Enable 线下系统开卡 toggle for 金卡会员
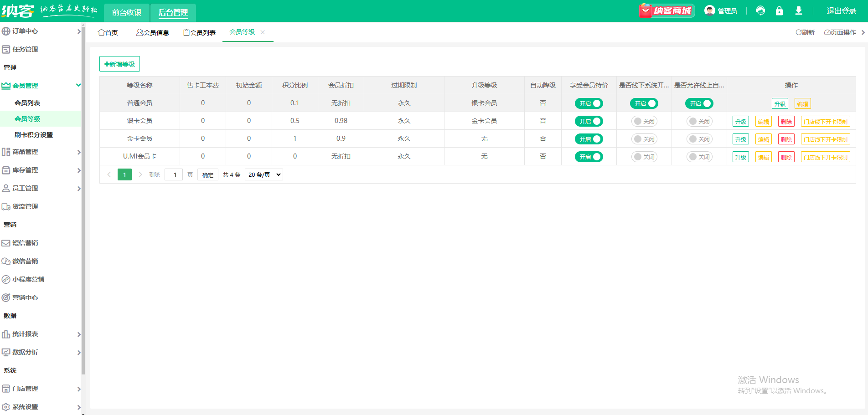868x415 pixels. point(644,139)
